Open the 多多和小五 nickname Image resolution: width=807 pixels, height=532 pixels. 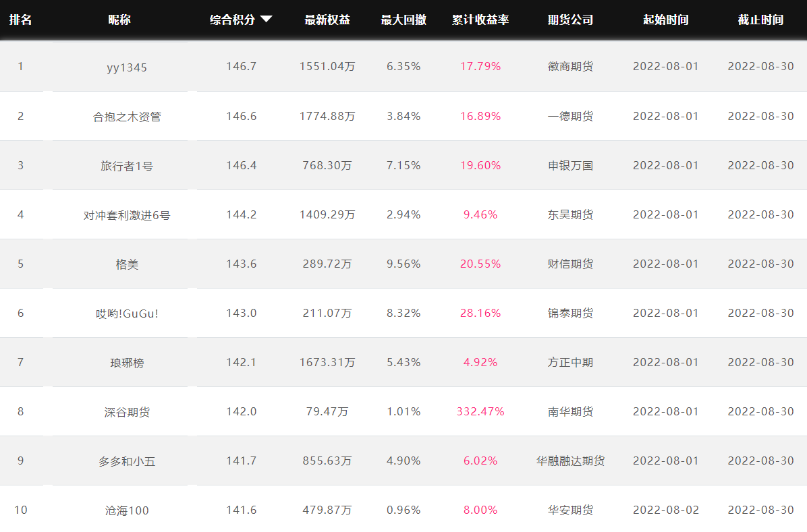127,461
